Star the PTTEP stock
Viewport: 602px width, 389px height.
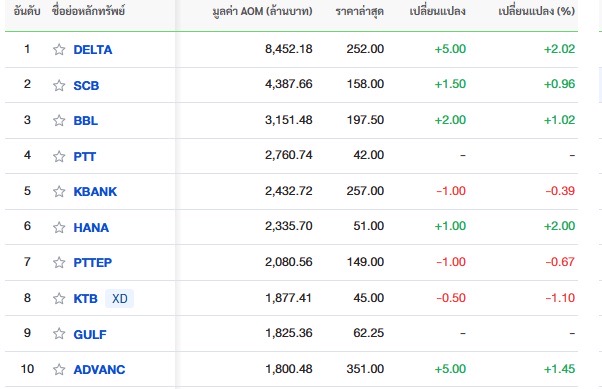(59, 262)
